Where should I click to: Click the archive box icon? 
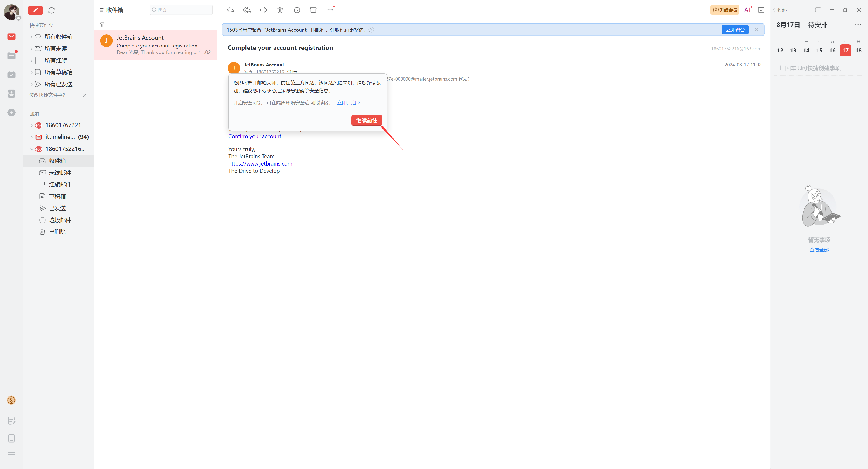pyautogui.click(x=313, y=10)
